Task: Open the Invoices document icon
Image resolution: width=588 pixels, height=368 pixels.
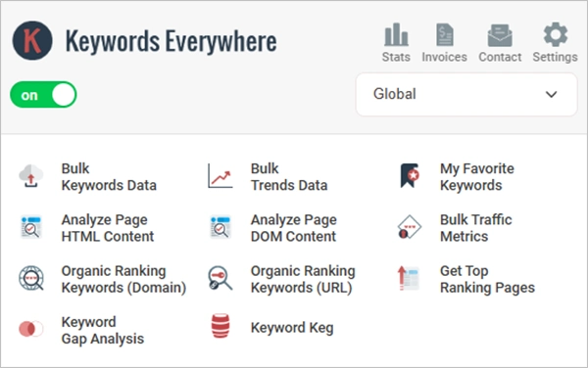Action: (x=444, y=34)
